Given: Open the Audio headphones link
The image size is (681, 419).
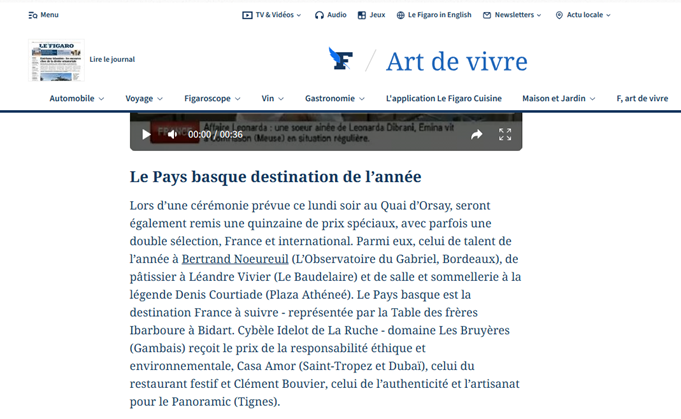Looking at the screenshot, I should tap(331, 15).
